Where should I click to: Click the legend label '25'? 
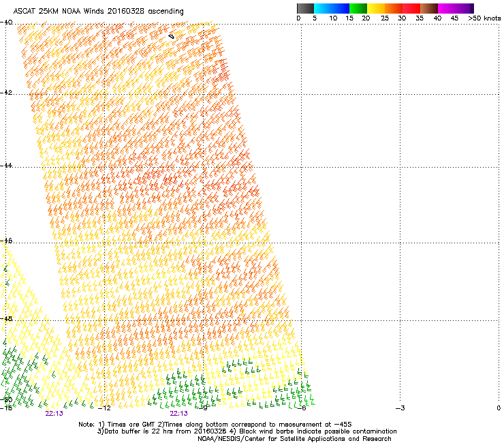click(385, 18)
